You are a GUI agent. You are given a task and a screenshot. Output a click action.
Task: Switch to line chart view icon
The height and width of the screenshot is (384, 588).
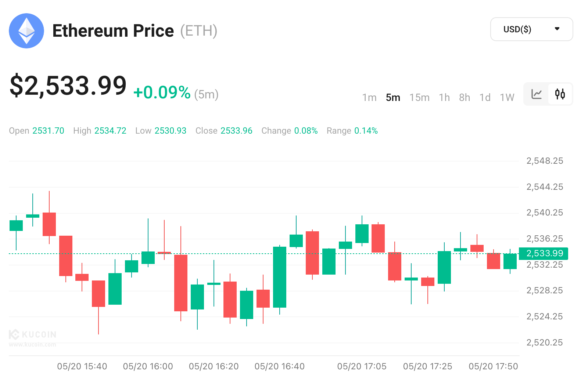[x=537, y=94]
